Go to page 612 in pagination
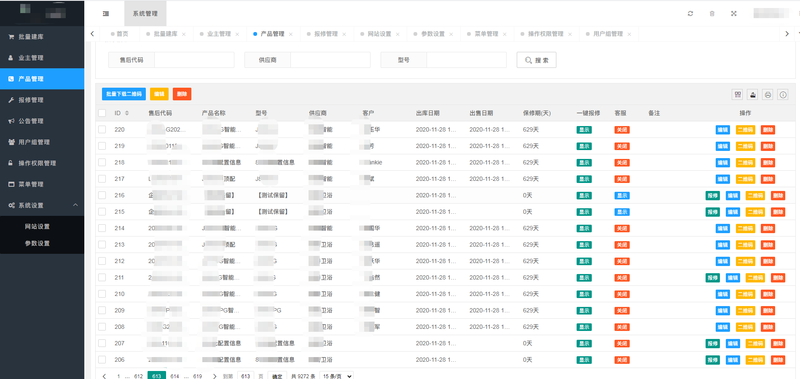The image size is (800, 379). [138, 376]
